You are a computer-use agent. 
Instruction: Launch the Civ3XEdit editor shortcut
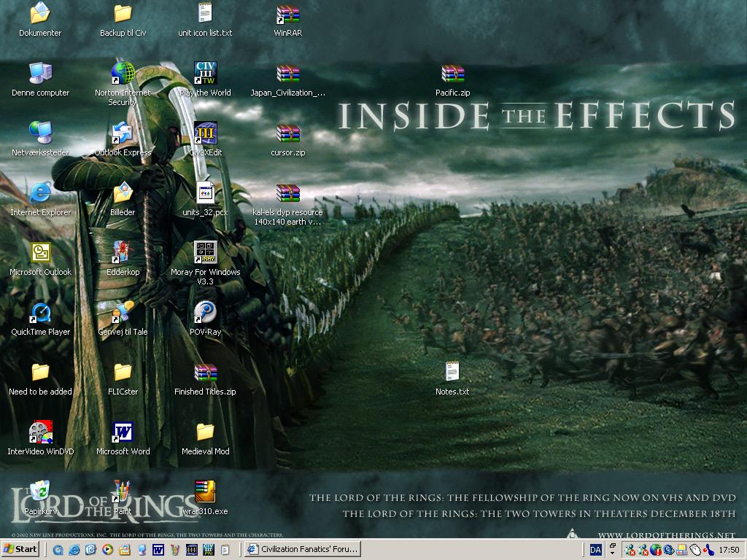click(x=205, y=133)
